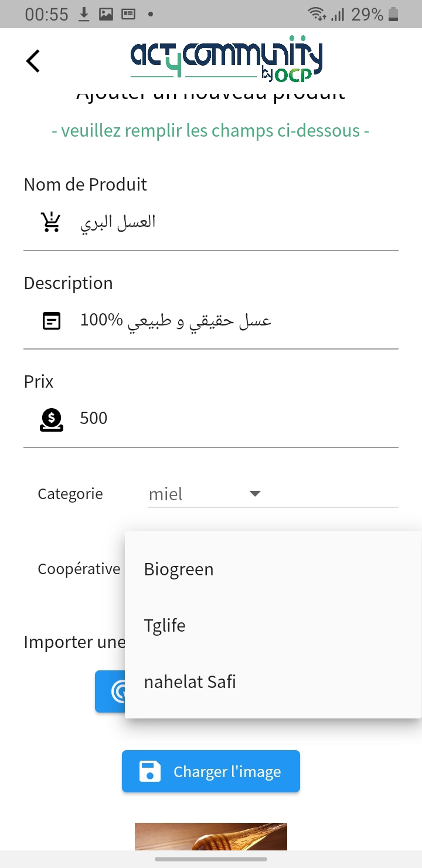Screen dimensions: 422x868
Task: Click the description field with Arabic text
Action: [x=176, y=320]
